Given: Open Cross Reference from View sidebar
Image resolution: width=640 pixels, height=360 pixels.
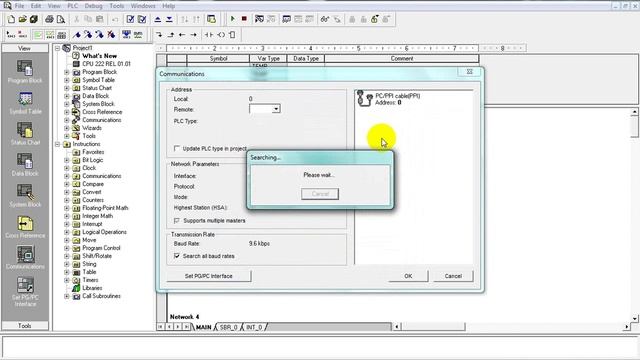Looking at the screenshot, I should pyautogui.click(x=25, y=227).
